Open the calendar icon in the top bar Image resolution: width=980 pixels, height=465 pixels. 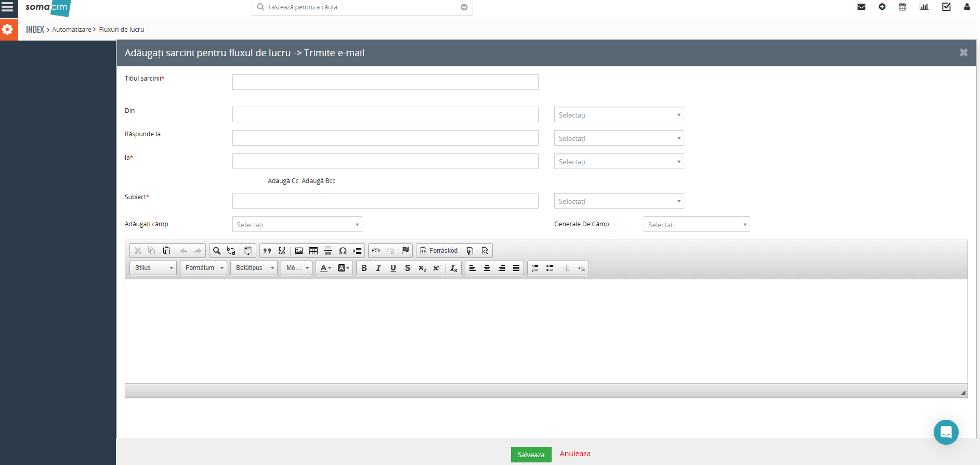pyautogui.click(x=903, y=7)
